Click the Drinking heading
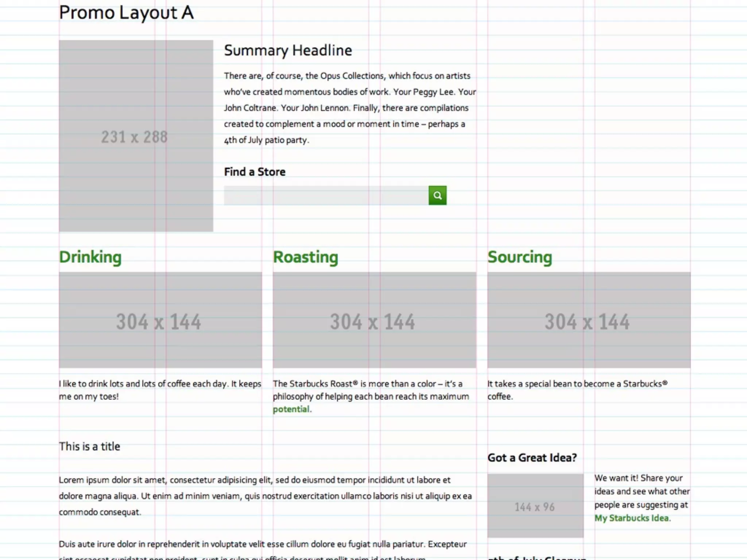 [x=90, y=257]
